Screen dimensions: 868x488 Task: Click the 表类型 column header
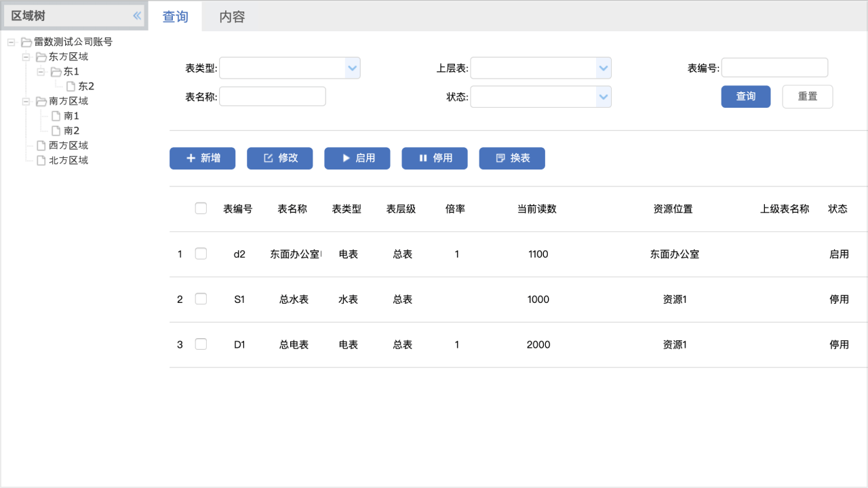(x=347, y=209)
